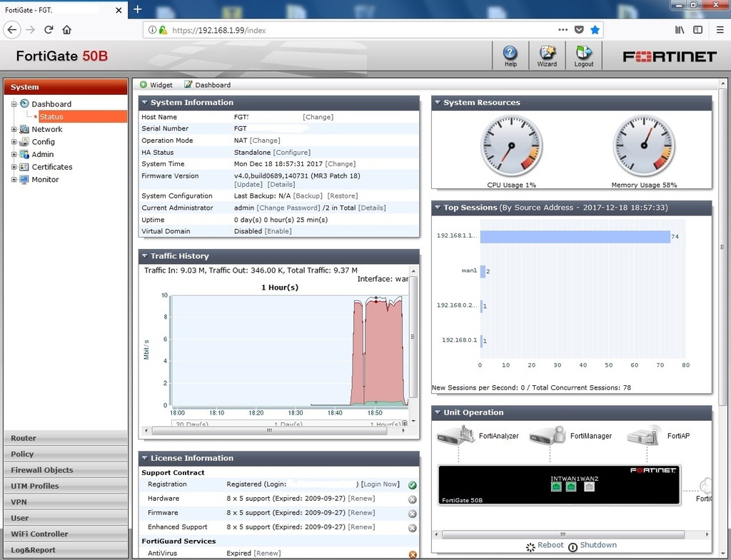Image resolution: width=731 pixels, height=560 pixels.
Task: Open the Policy menu section
Action: tap(65, 454)
